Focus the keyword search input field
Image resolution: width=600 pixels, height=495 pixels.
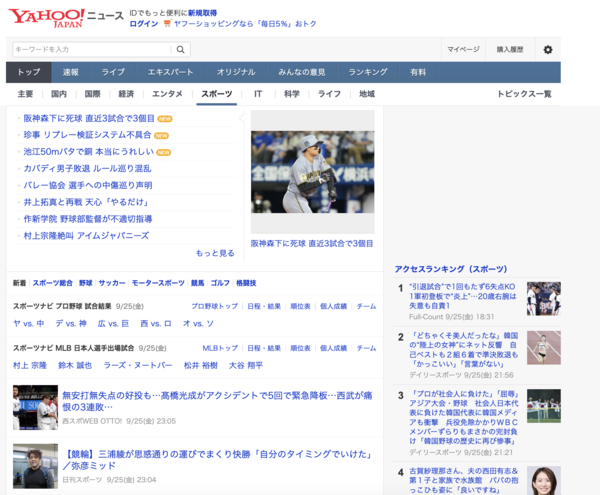(x=92, y=49)
